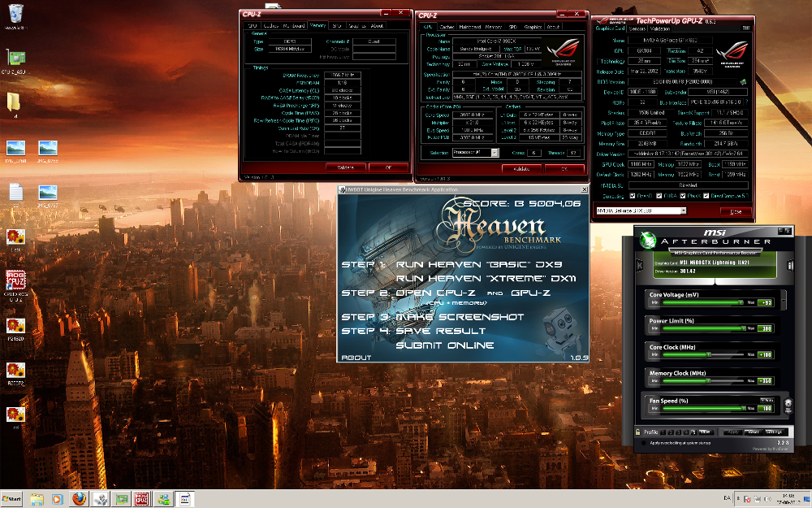Click the Fan Speed value field showing 100
The height and width of the screenshot is (508, 812).
(x=765, y=409)
